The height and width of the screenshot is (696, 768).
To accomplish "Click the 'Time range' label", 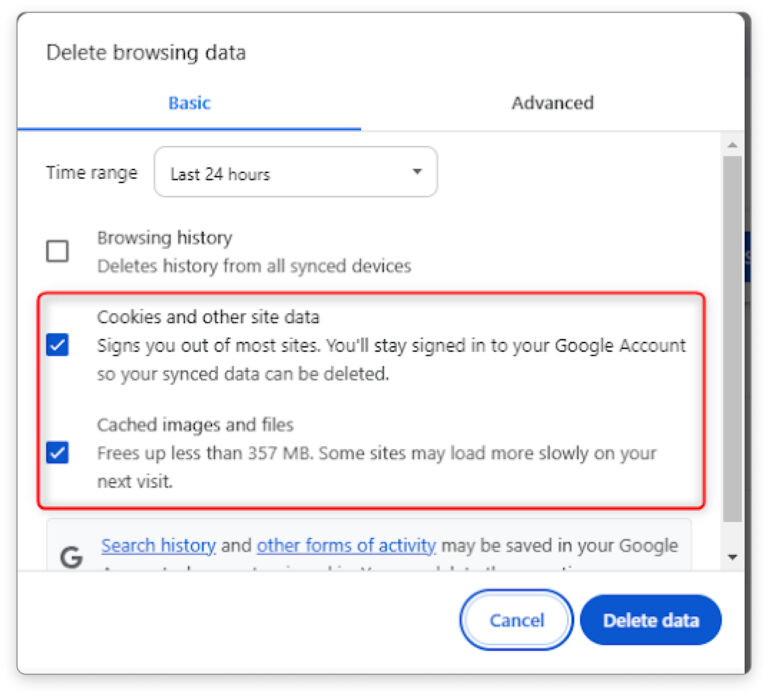I will click(x=92, y=173).
